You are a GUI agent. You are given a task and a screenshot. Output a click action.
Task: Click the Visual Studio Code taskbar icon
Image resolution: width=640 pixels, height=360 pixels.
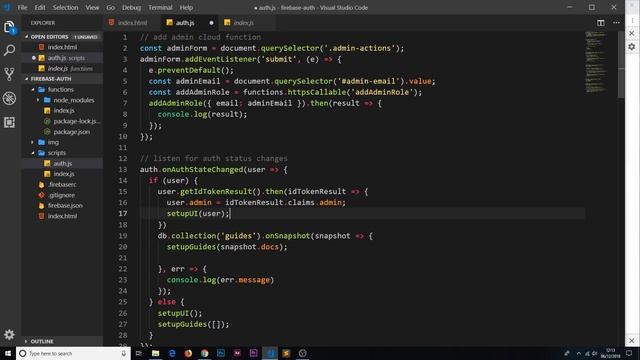pos(270,353)
